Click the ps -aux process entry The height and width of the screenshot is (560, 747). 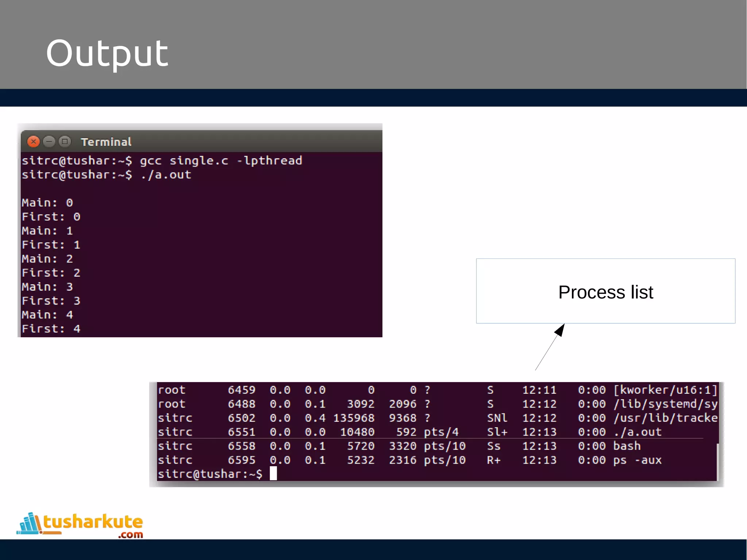637,460
